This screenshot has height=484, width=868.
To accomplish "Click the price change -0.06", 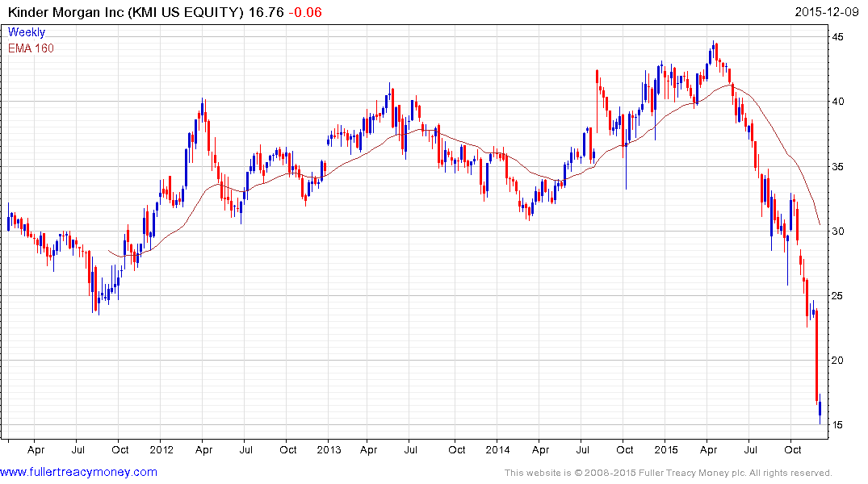I will click(x=305, y=12).
